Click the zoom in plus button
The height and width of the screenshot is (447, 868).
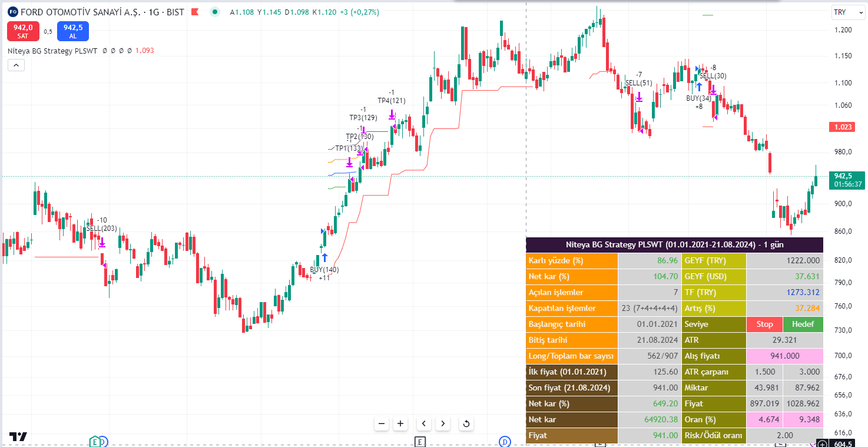[x=400, y=423]
